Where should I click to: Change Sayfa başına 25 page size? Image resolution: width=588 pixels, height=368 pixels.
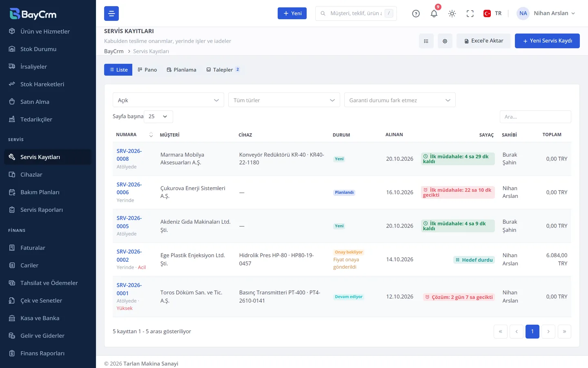click(x=158, y=117)
